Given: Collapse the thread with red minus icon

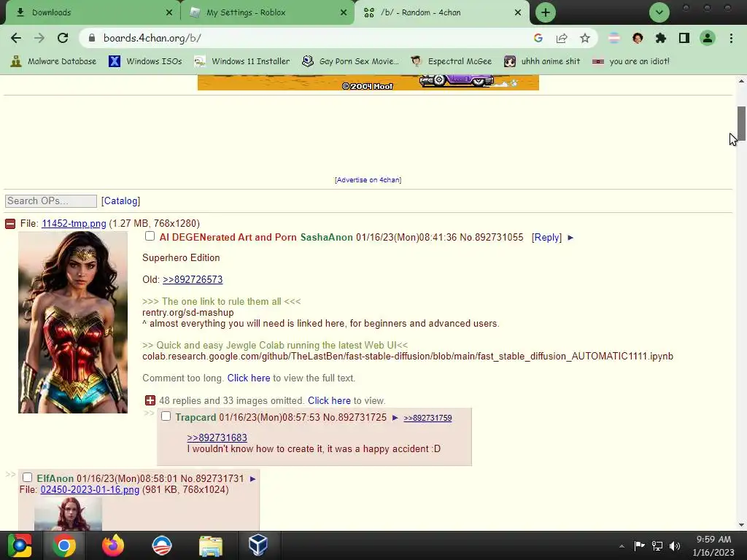Looking at the screenshot, I should tap(10, 224).
